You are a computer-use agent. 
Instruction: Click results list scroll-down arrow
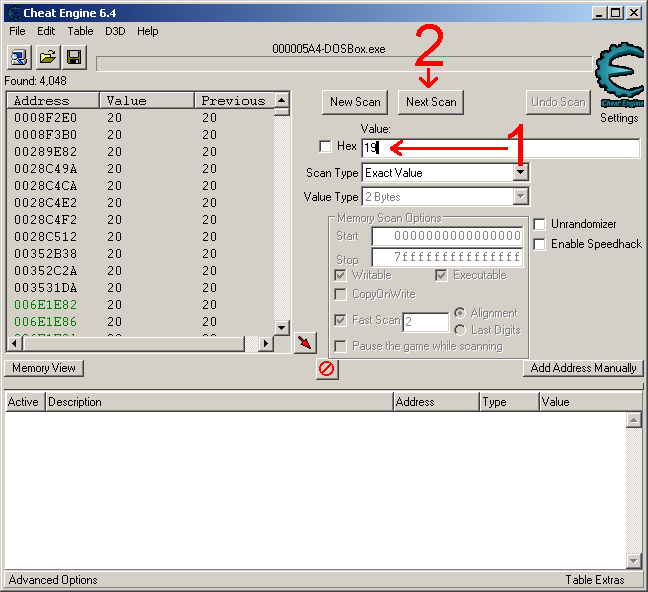click(x=281, y=328)
